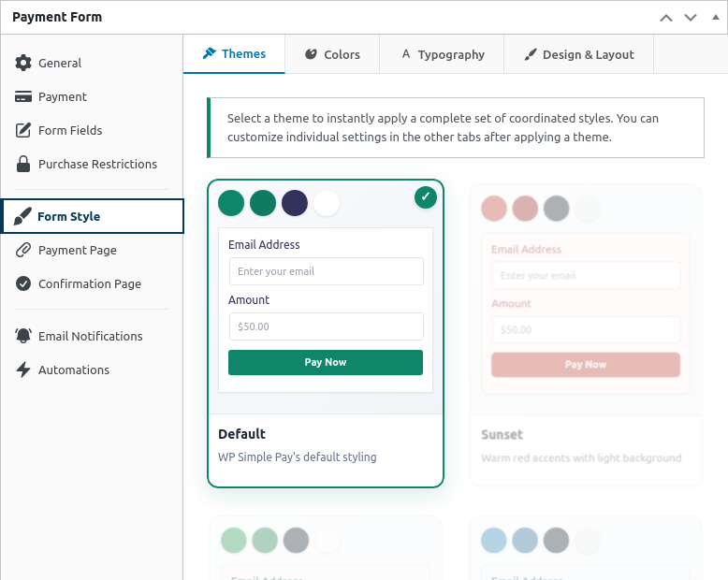Move Payment Form panel up
The width and height of the screenshot is (728, 580).
666,17
